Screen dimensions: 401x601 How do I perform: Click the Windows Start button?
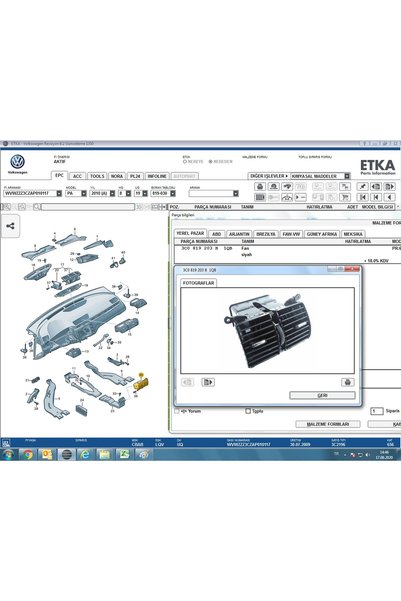(8, 455)
